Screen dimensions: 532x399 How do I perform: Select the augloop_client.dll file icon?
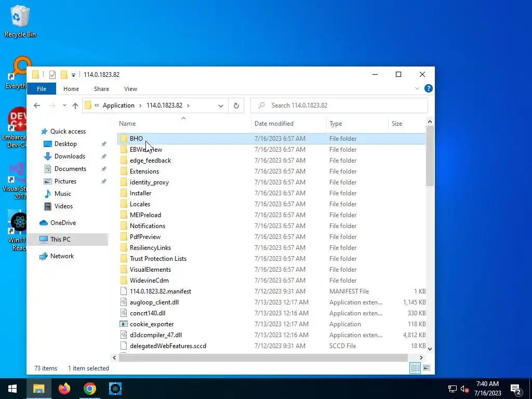[x=124, y=302]
